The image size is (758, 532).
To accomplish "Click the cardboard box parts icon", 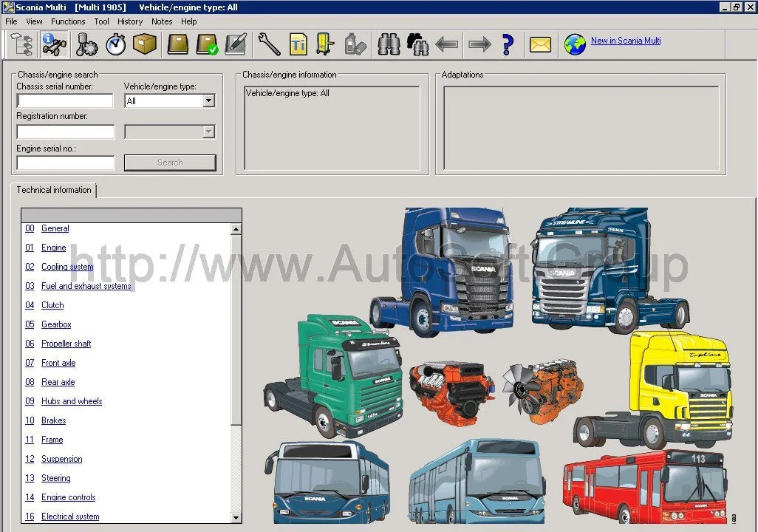I will (144, 44).
